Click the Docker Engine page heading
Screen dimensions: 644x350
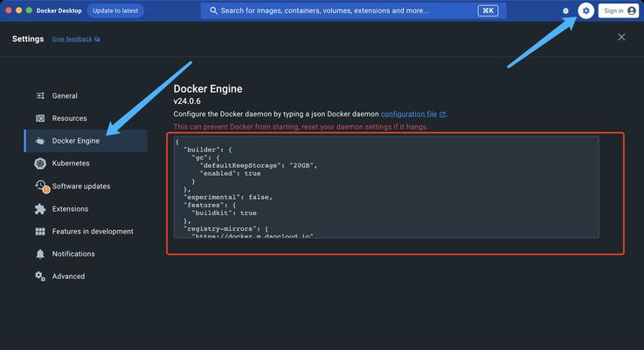208,89
